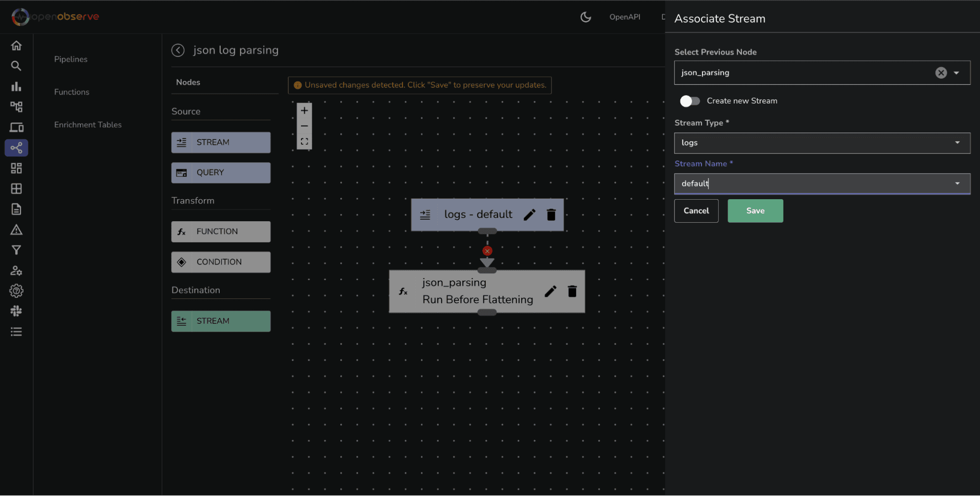Delete the logs - default stream node
The height and width of the screenshot is (496, 980).
pyautogui.click(x=551, y=214)
